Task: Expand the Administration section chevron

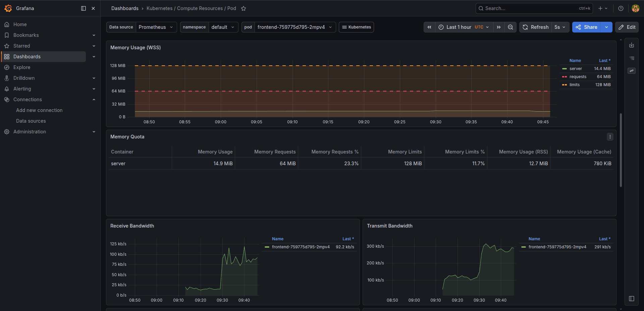Action: (94, 132)
